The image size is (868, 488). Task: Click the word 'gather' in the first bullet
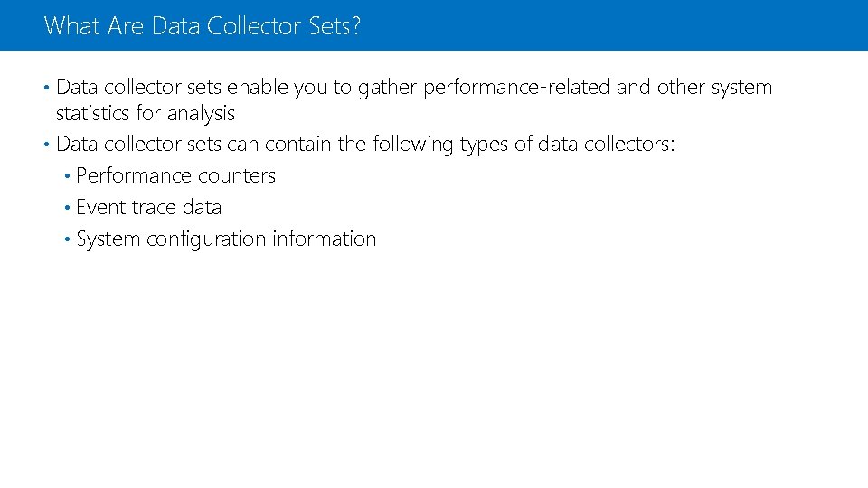pos(388,88)
